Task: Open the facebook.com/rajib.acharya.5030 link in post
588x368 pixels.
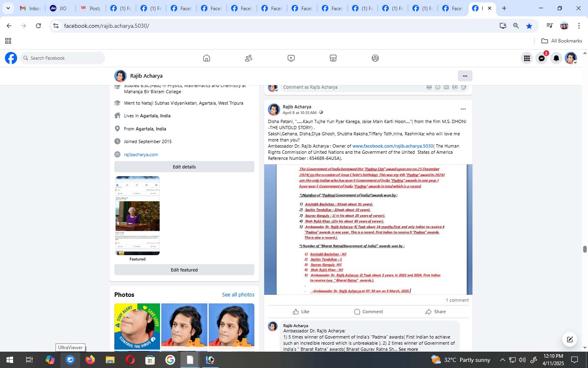Action: [x=392, y=146]
